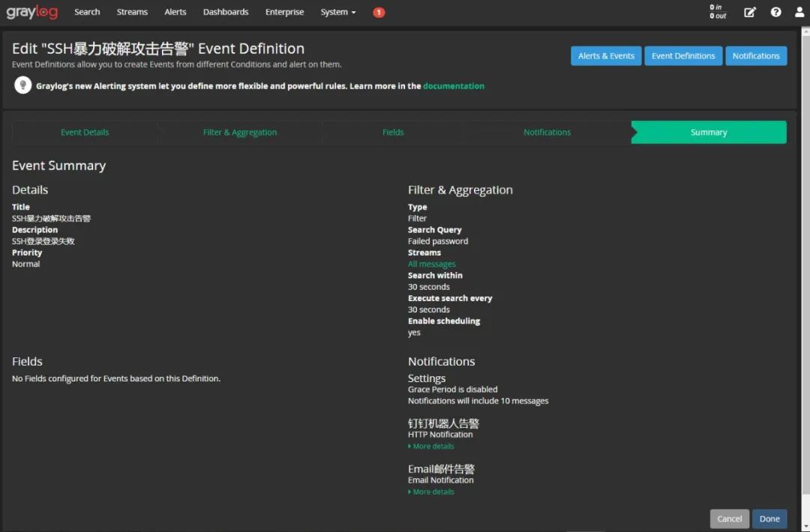Open the All messages stream link
The width and height of the screenshot is (810, 532).
coord(432,264)
